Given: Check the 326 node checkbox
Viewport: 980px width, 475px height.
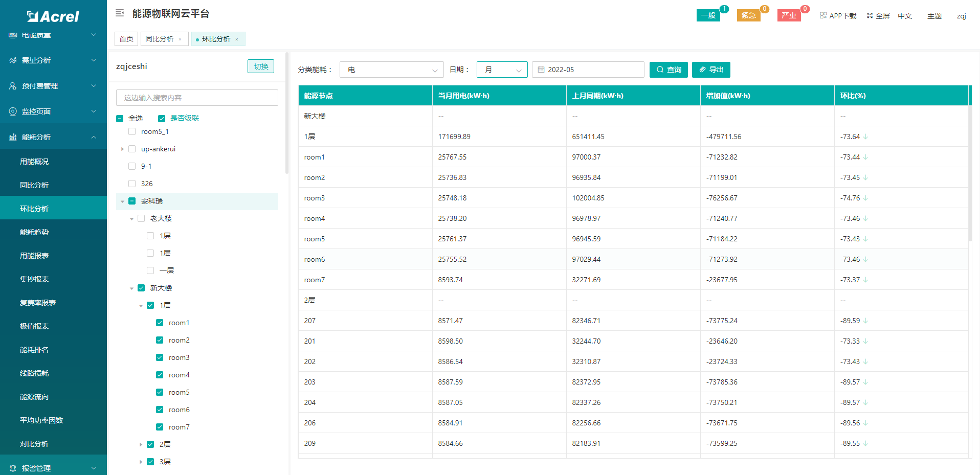Looking at the screenshot, I should coord(132,184).
